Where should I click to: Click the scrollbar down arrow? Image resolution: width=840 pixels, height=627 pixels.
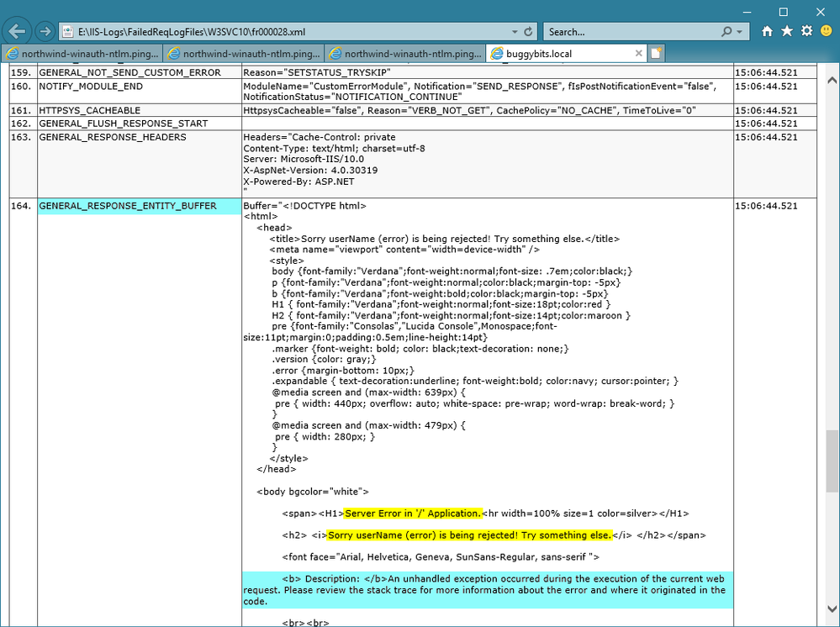(x=832, y=609)
